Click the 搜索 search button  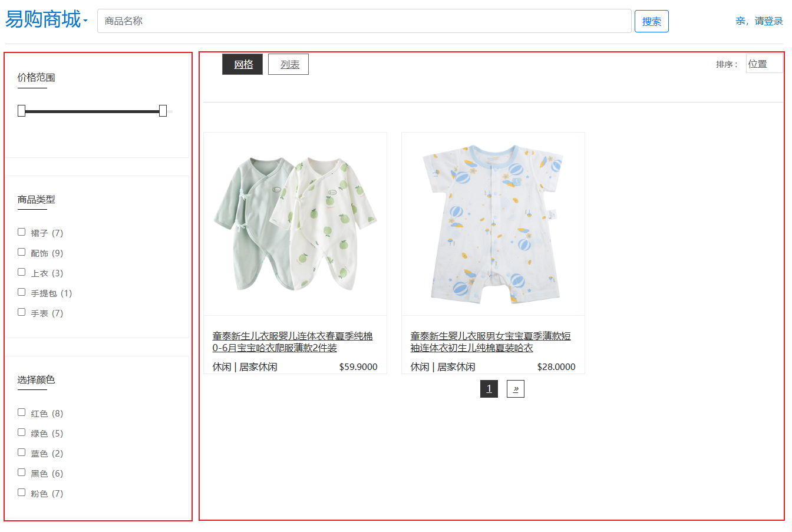(x=652, y=21)
